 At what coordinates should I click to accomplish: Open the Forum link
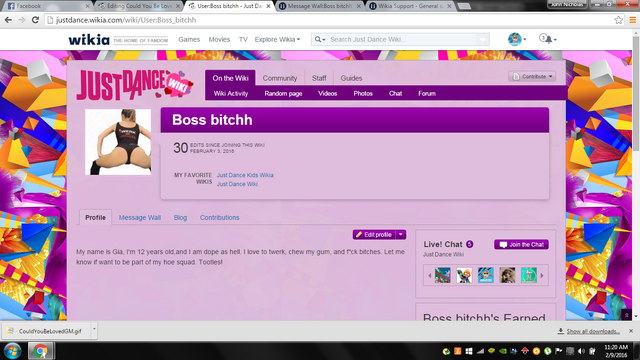pyautogui.click(x=427, y=93)
